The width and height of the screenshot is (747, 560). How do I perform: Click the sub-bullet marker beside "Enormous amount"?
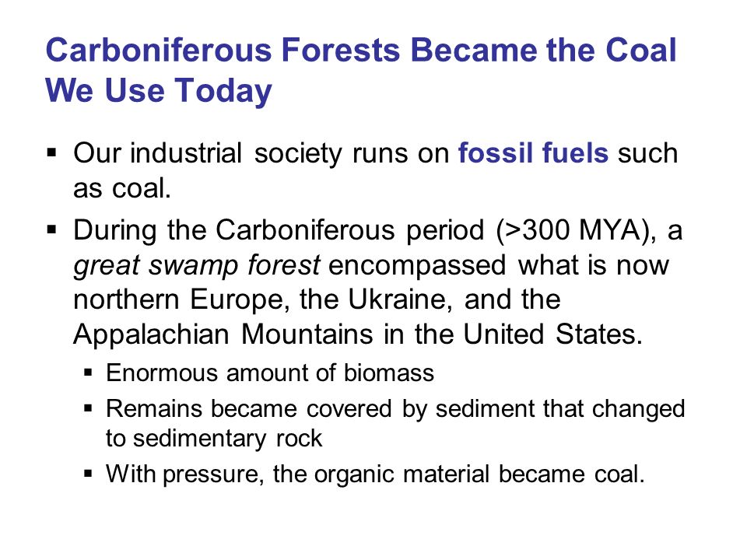(x=88, y=373)
